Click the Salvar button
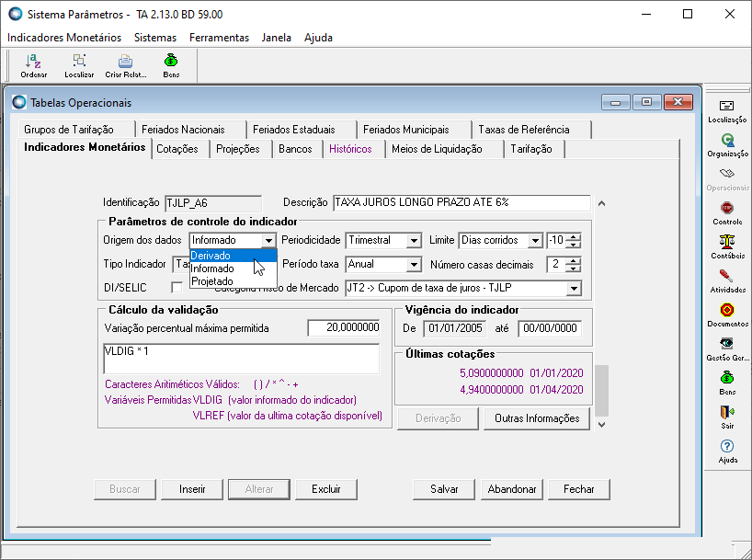 click(x=444, y=489)
